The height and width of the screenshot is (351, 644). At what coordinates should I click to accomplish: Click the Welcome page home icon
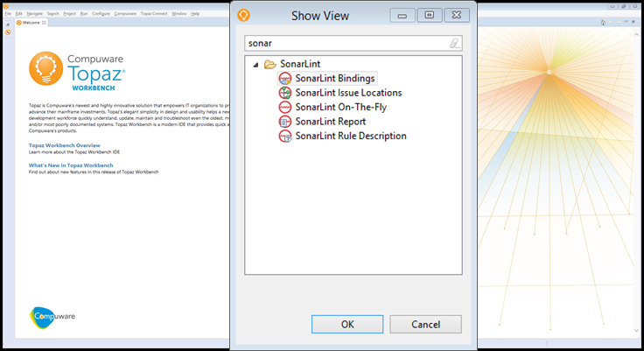click(603, 23)
